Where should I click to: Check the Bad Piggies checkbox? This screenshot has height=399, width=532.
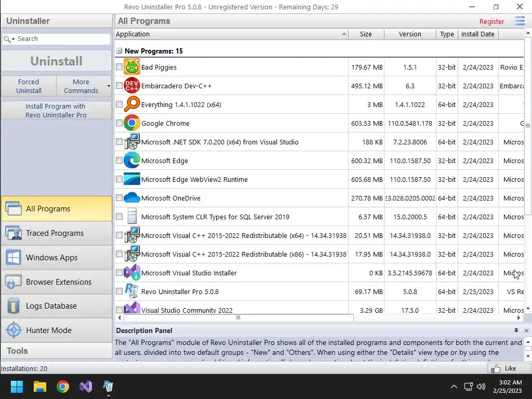tap(119, 67)
